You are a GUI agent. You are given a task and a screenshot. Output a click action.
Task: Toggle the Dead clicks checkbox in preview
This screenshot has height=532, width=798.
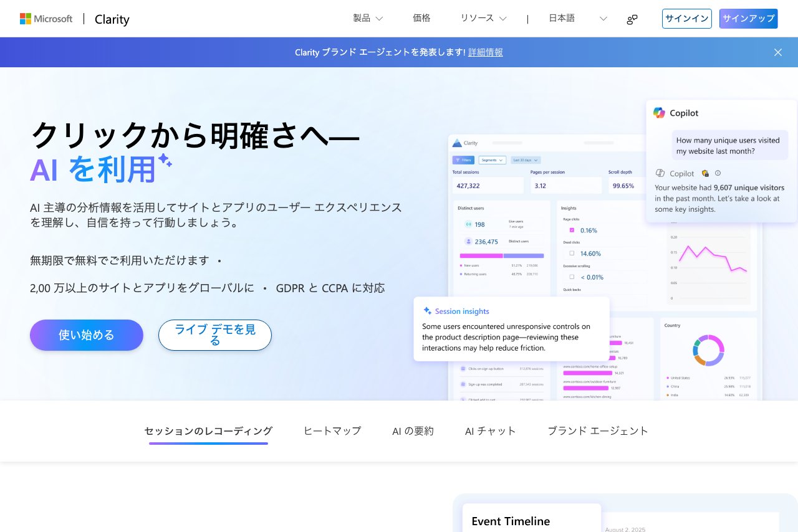click(572, 254)
